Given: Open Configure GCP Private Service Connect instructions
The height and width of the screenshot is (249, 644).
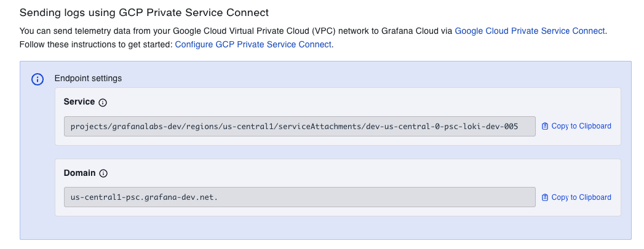Looking at the screenshot, I should [x=253, y=45].
